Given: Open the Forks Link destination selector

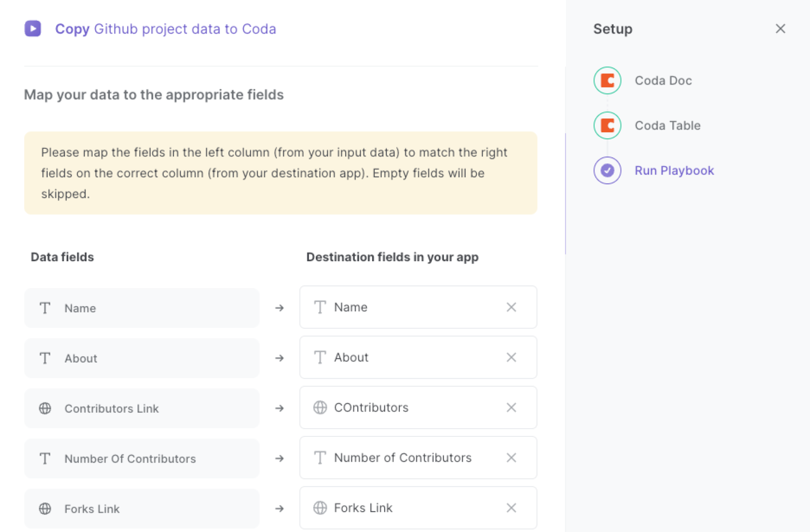Looking at the screenshot, I should [x=418, y=508].
